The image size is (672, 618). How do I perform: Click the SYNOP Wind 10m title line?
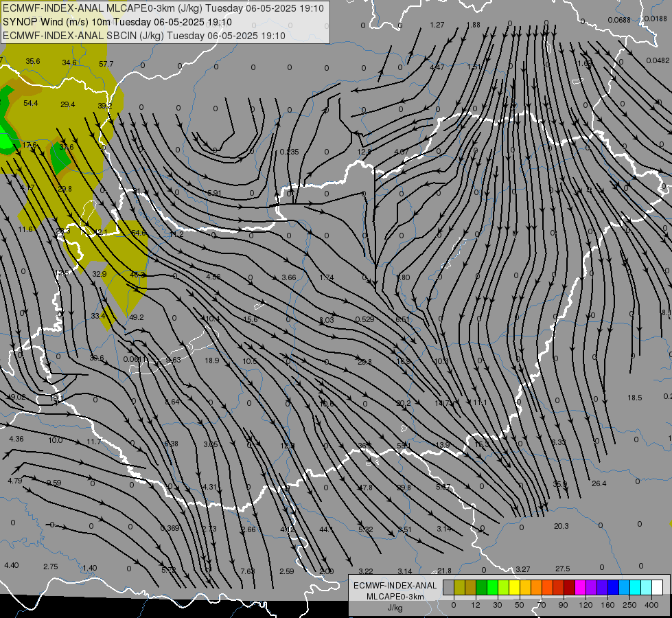[117, 22]
